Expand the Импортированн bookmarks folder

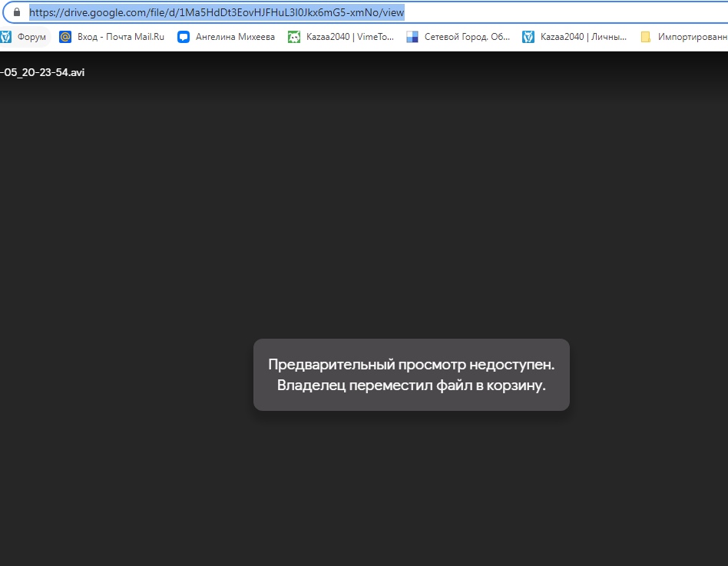click(691, 37)
